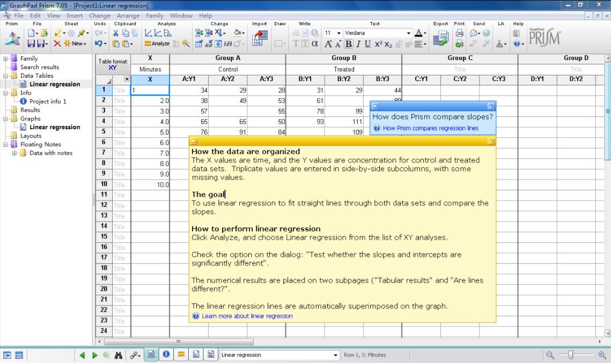
Task: Open the File menu
Action: 18,16
